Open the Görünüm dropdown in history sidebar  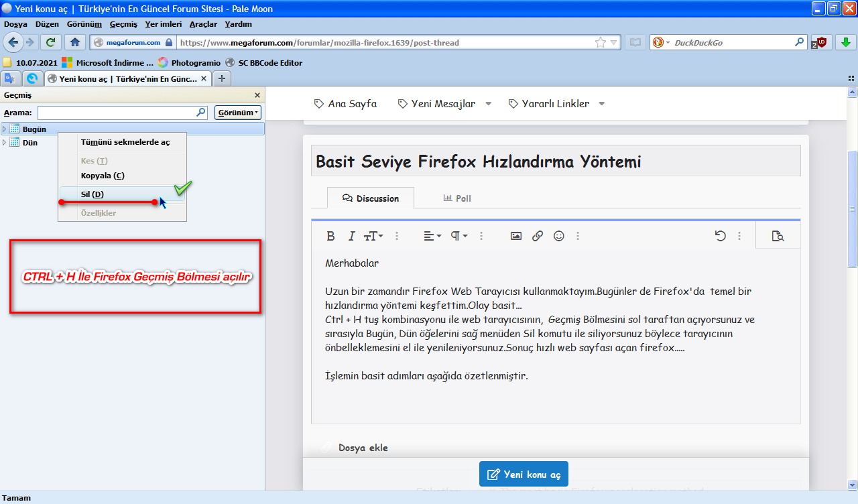(x=238, y=113)
